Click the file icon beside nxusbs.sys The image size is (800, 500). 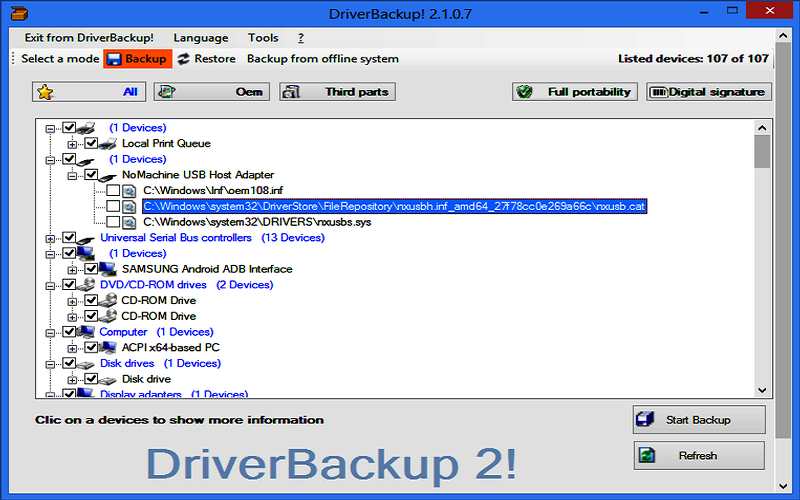(129, 222)
